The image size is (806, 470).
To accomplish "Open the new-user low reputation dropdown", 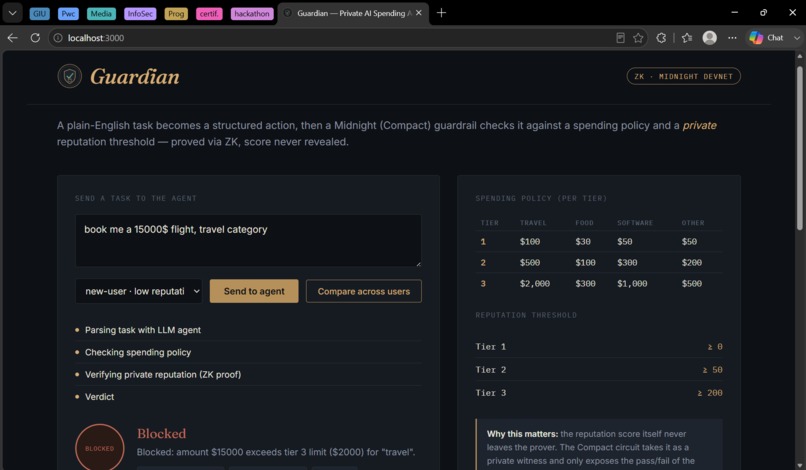I will click(x=139, y=291).
